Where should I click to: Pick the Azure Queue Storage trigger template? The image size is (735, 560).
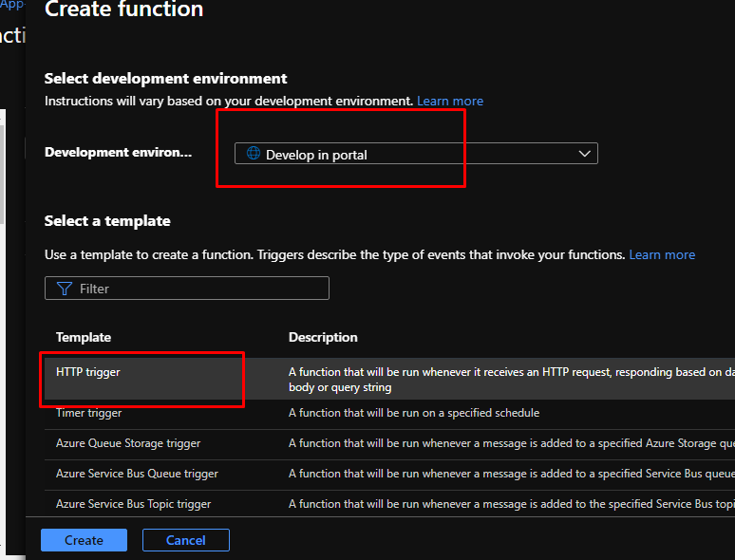(x=128, y=443)
